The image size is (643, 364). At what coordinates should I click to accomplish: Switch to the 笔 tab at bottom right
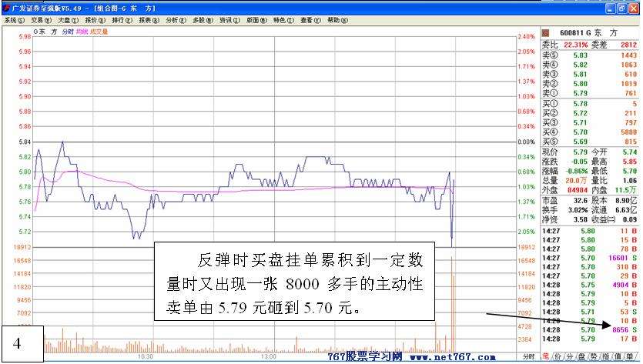pyautogui.click(x=545, y=357)
